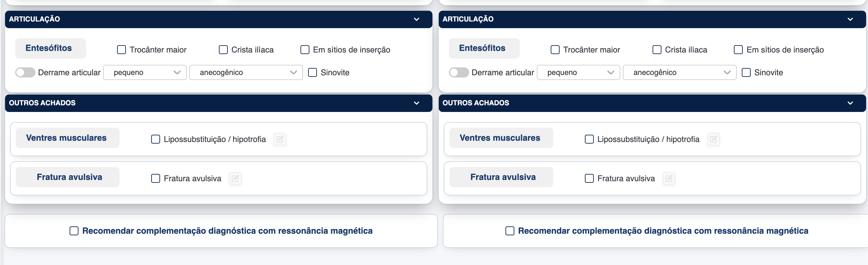Click edit icon beside right Lipossubstituição / hipotrofia
The height and width of the screenshot is (265, 868).
tap(713, 139)
